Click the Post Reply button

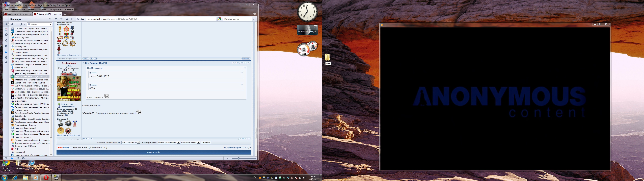point(63,147)
